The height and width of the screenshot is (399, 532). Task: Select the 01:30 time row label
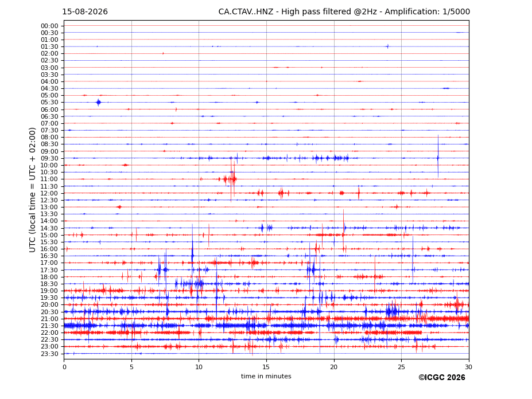coord(49,47)
